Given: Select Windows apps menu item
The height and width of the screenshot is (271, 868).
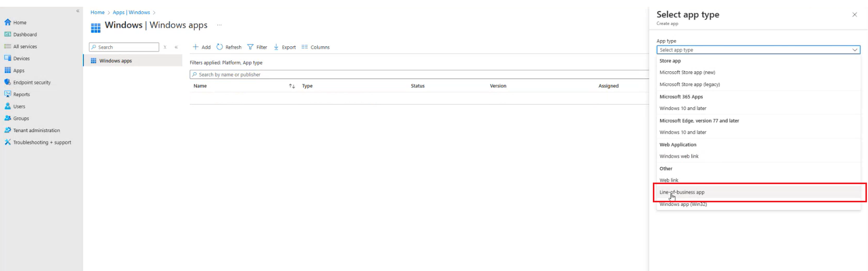Looking at the screenshot, I should point(133,61).
